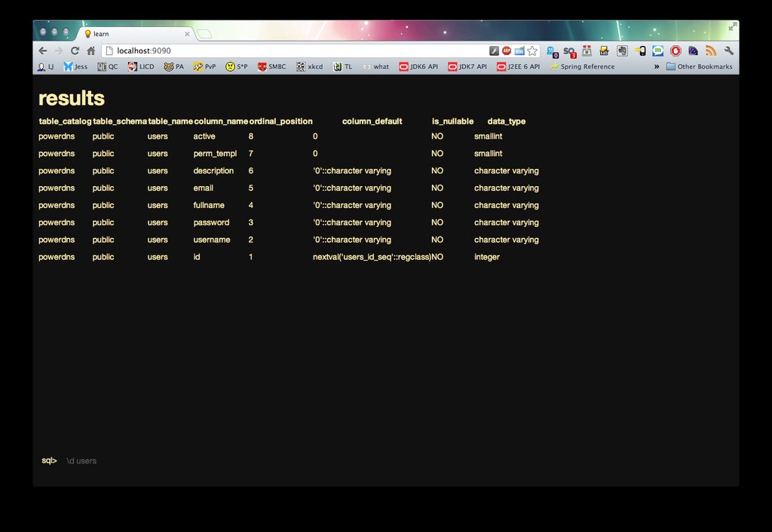Click the page icon beside the URL
Image resolution: width=772 pixels, height=532 pixels.
point(109,50)
